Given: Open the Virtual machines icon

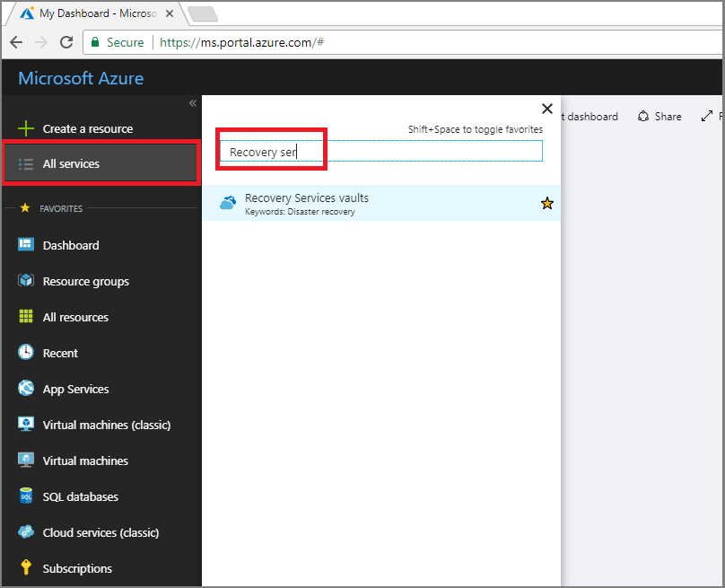Looking at the screenshot, I should coord(27,461).
